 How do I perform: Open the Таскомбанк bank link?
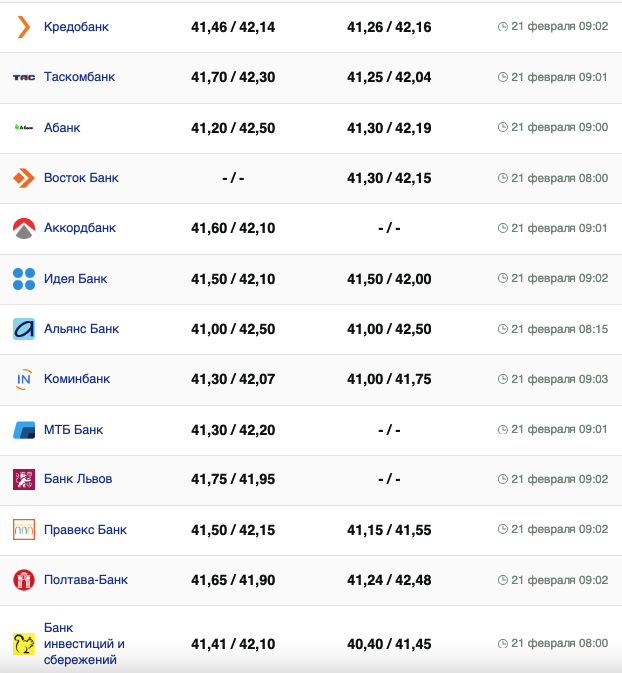tap(79, 77)
